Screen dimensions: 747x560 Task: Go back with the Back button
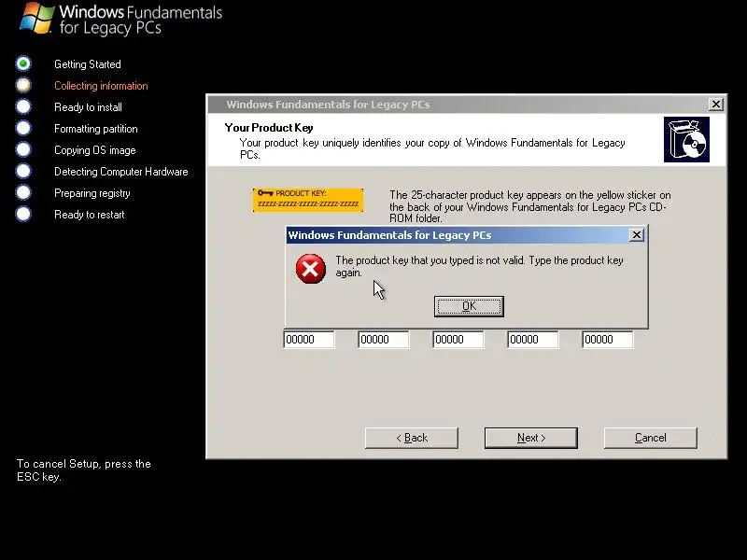click(412, 438)
